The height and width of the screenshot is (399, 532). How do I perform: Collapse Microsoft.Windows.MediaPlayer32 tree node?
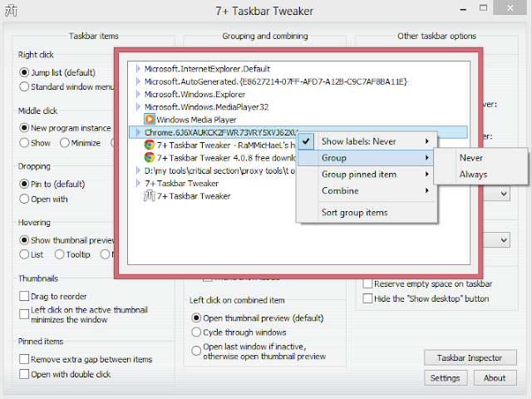[138, 107]
